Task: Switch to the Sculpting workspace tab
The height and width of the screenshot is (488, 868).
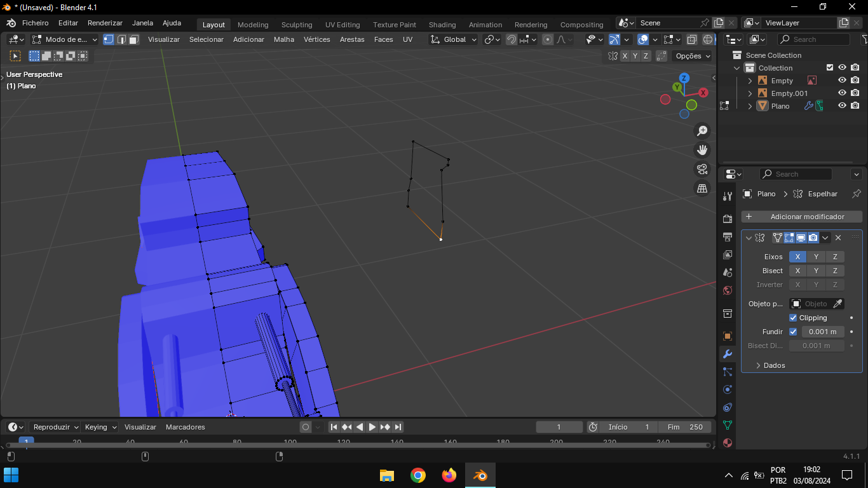Action: 297,25
